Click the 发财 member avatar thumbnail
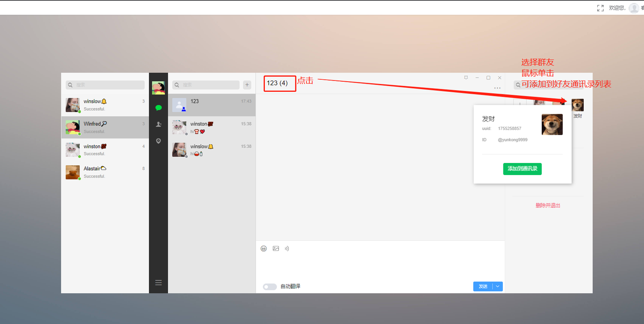Screen dimensions: 644x324 [578, 105]
